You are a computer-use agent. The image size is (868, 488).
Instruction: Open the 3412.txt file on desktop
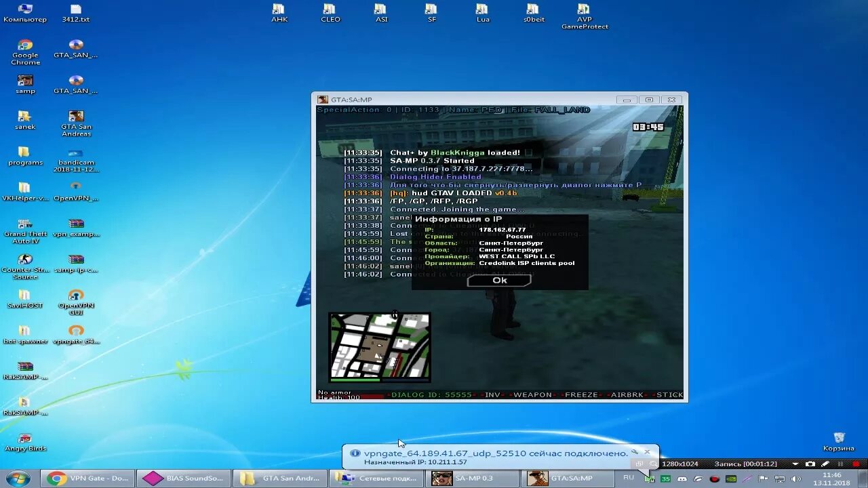click(76, 13)
